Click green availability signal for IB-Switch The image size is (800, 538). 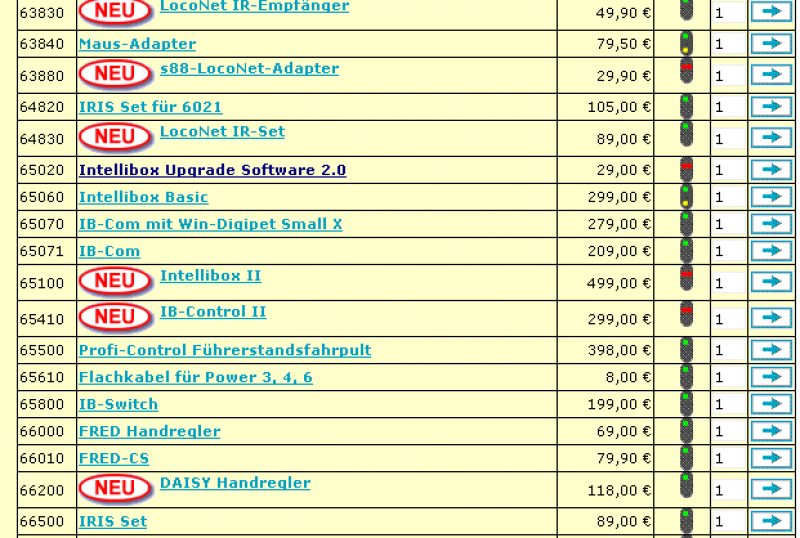pyautogui.click(x=686, y=404)
